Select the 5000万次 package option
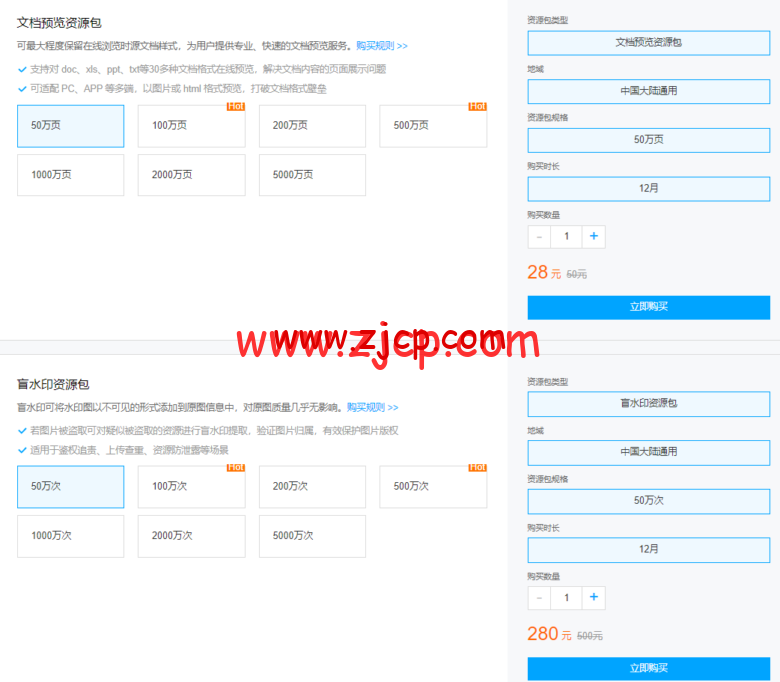 (312, 536)
